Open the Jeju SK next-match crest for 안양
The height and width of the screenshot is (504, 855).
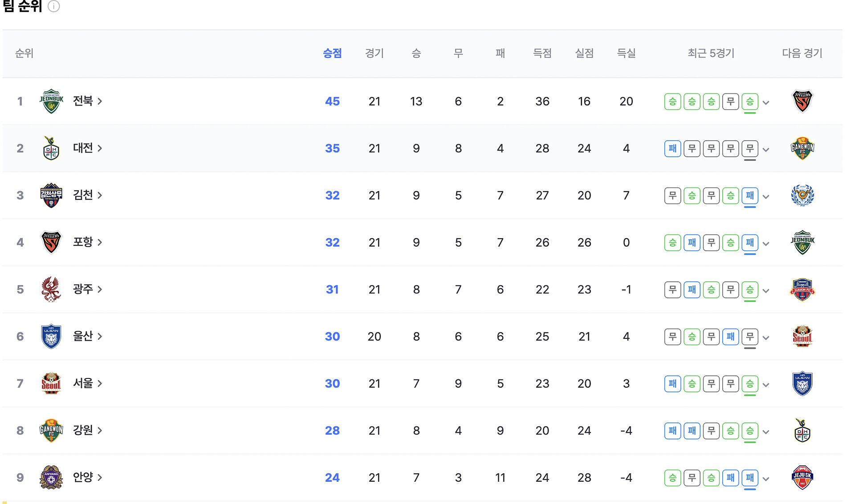(x=802, y=478)
